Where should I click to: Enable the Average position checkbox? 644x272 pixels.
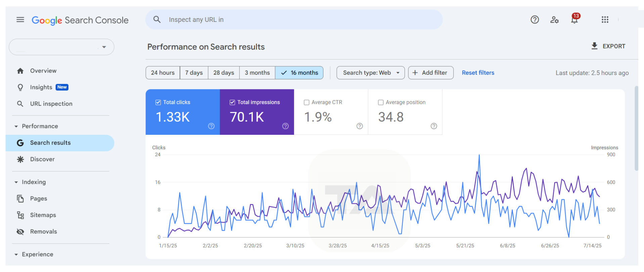click(381, 103)
